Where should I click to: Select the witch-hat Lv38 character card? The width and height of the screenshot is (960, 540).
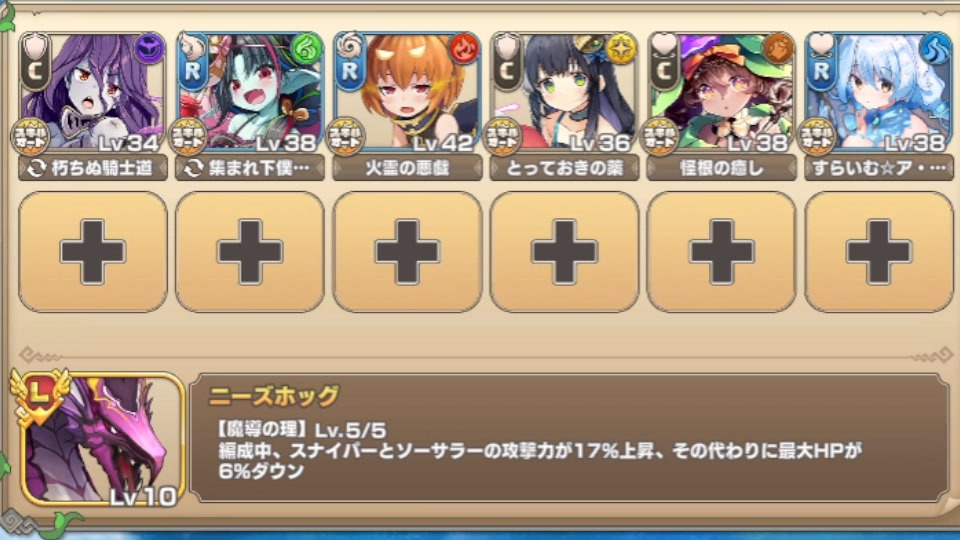pyautogui.click(x=721, y=92)
